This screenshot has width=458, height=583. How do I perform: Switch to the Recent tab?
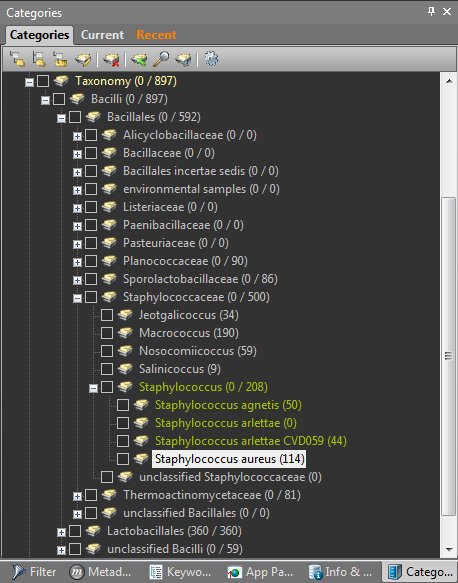[156, 35]
